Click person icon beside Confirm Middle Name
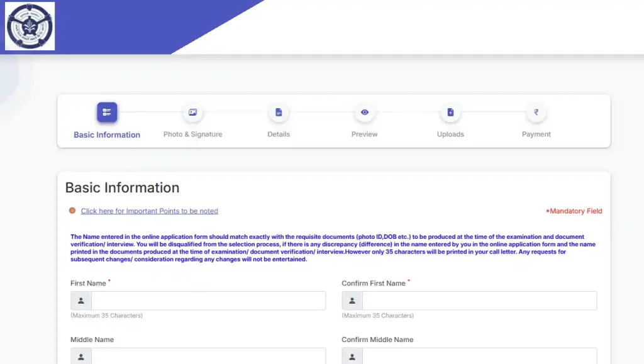The width and height of the screenshot is (644, 364). click(352, 356)
